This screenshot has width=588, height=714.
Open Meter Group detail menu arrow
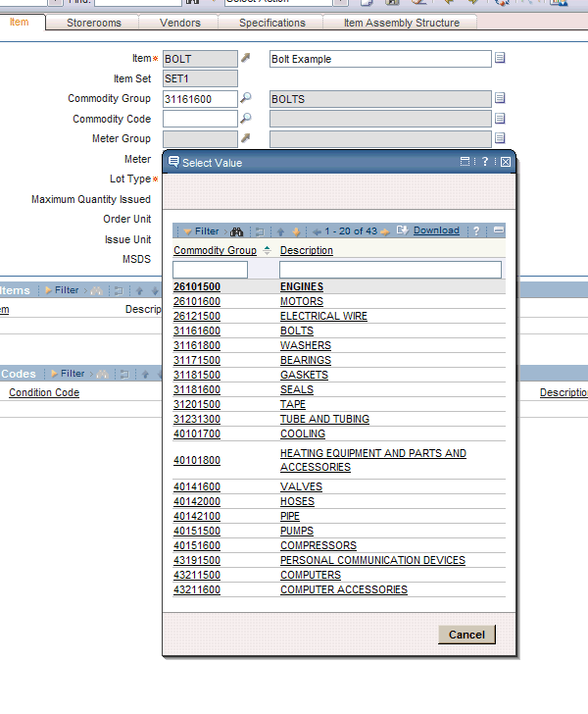[246, 137]
